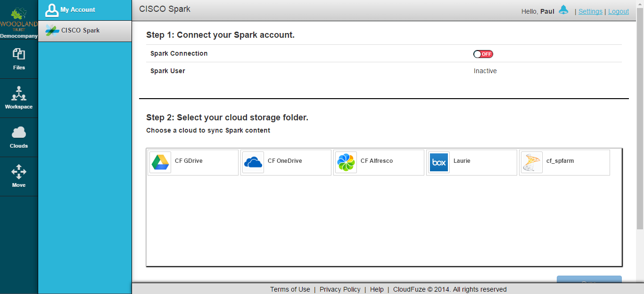Toggle the Spark Connection switch on

pos(483,54)
